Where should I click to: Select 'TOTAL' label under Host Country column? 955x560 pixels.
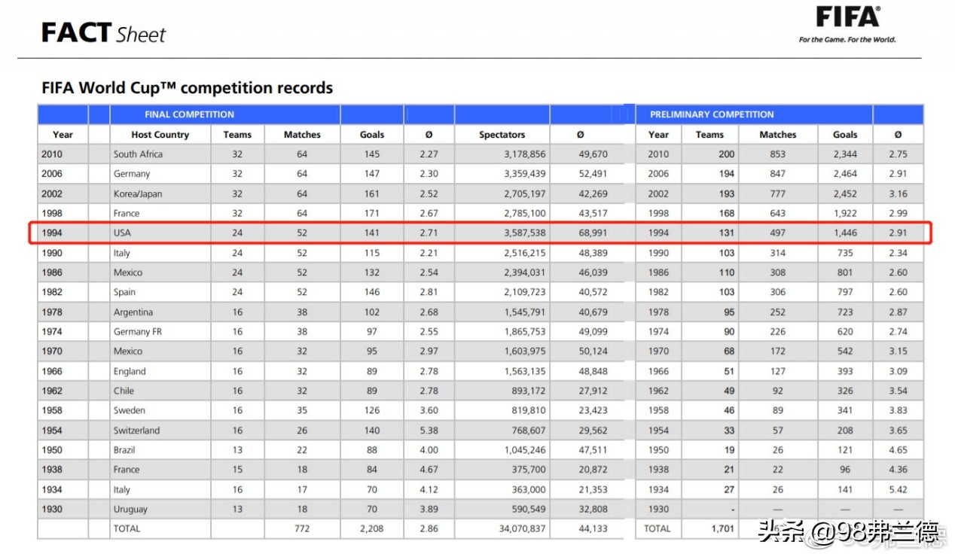[x=127, y=529]
